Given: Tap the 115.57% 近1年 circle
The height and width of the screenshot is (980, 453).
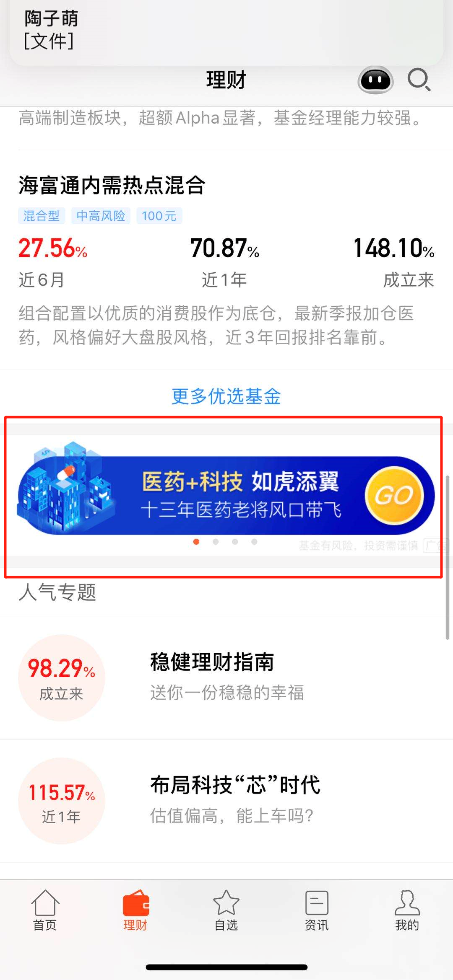Looking at the screenshot, I should pos(62,801).
